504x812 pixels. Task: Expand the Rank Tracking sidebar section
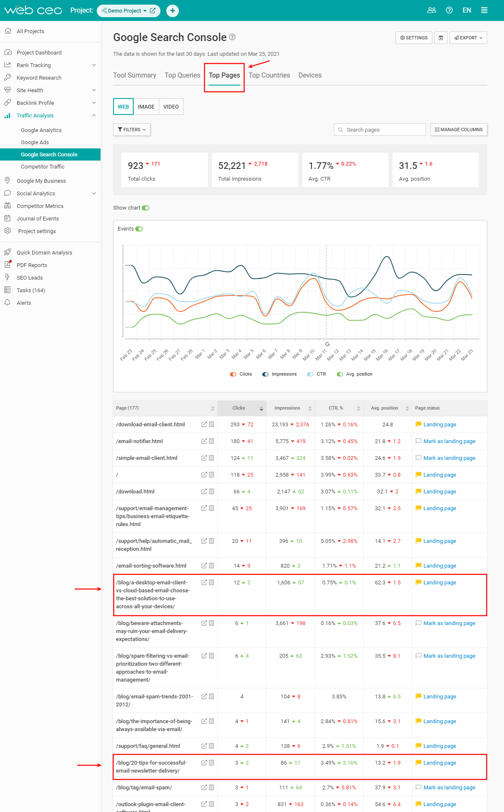pos(94,65)
